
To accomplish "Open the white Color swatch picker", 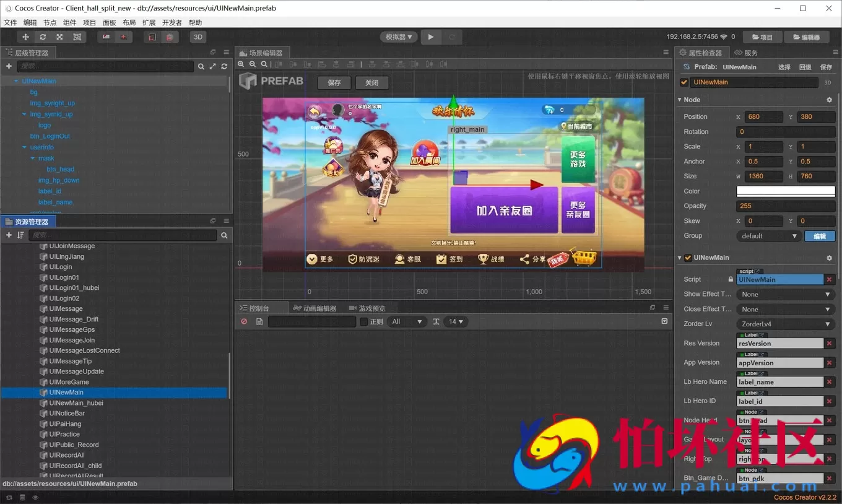I will coord(785,191).
